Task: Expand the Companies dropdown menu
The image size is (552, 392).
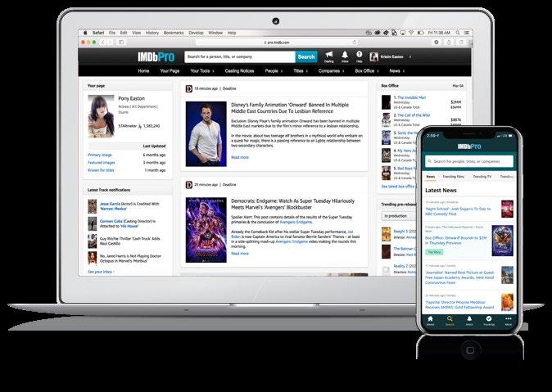Action: point(331,70)
